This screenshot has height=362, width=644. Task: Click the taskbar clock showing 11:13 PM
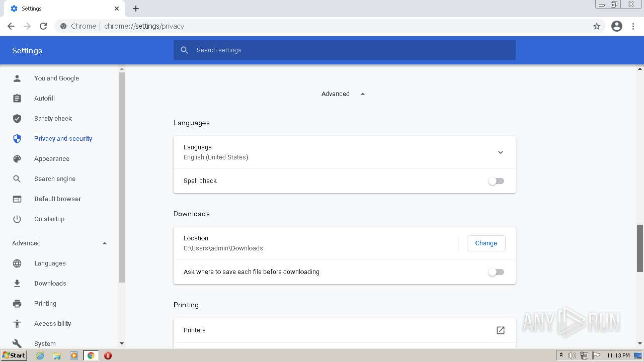click(618, 355)
